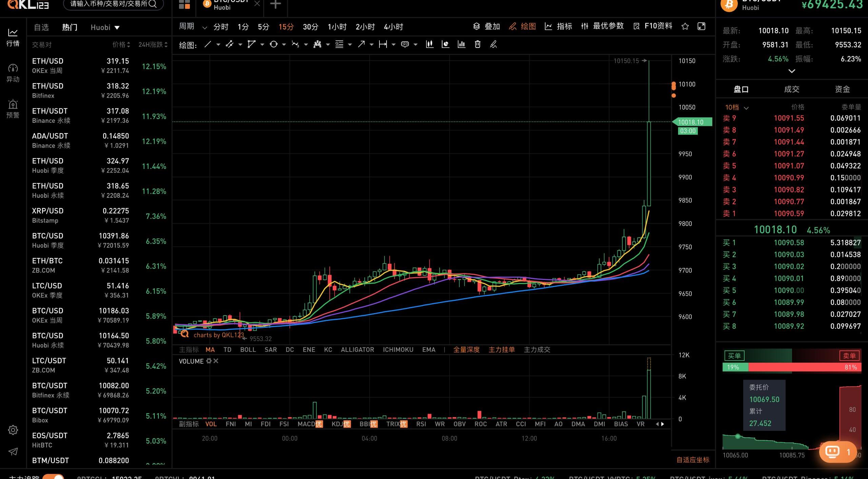This screenshot has height=479, width=868.
Task: Switch to 资金 funds tab
Action: [x=843, y=89]
